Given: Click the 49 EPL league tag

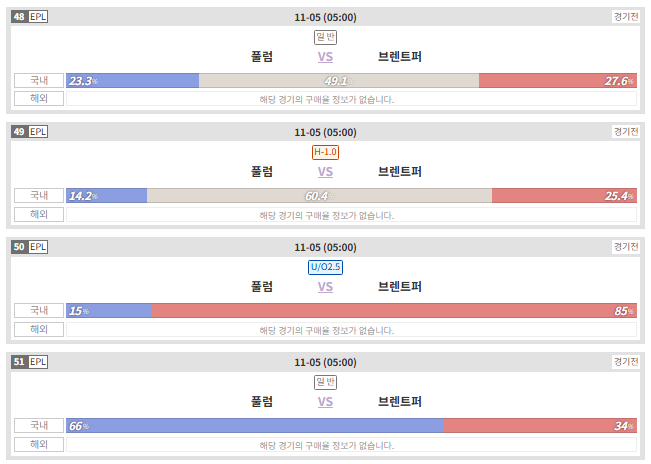Looking at the screenshot, I should click(29, 132).
